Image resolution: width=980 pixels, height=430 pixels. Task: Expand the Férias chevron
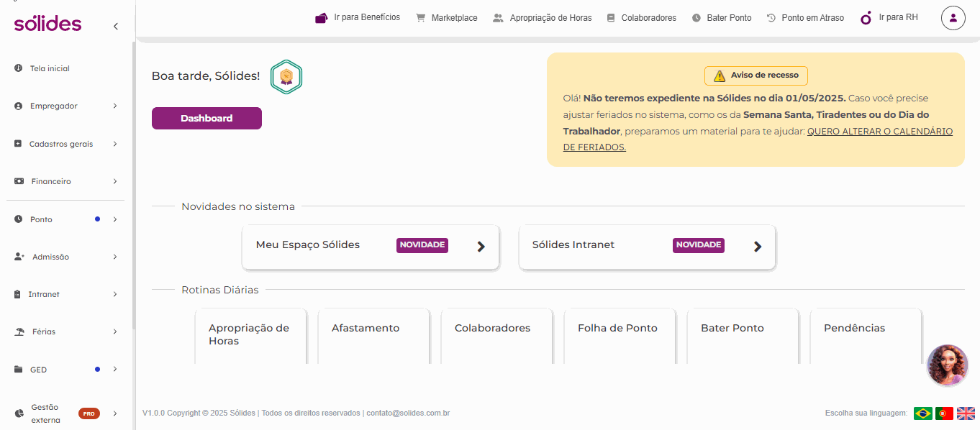tap(115, 331)
